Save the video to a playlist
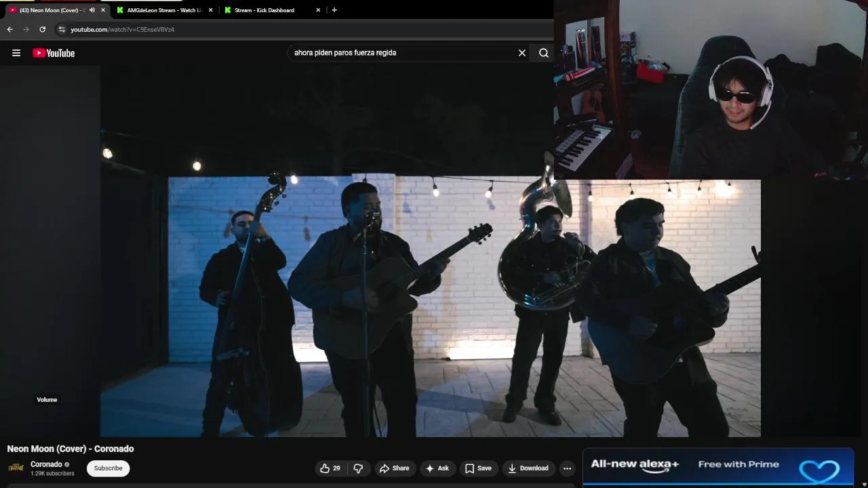 pyautogui.click(x=478, y=468)
